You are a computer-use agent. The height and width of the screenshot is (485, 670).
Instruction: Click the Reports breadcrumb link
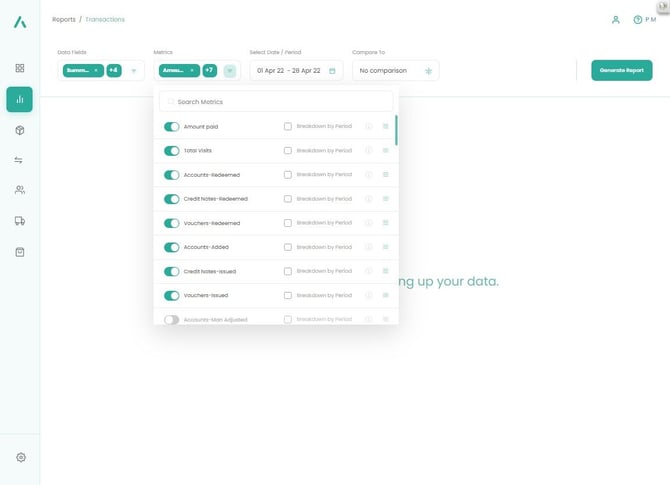tap(63, 19)
